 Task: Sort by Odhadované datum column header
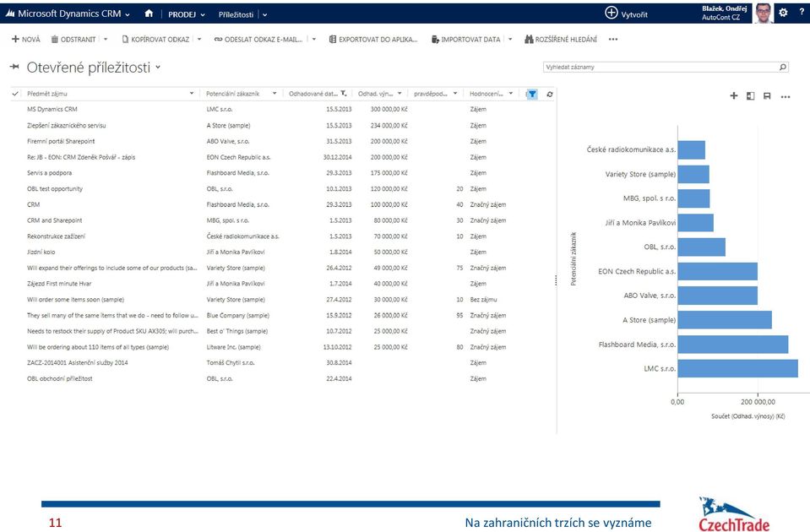[313, 94]
